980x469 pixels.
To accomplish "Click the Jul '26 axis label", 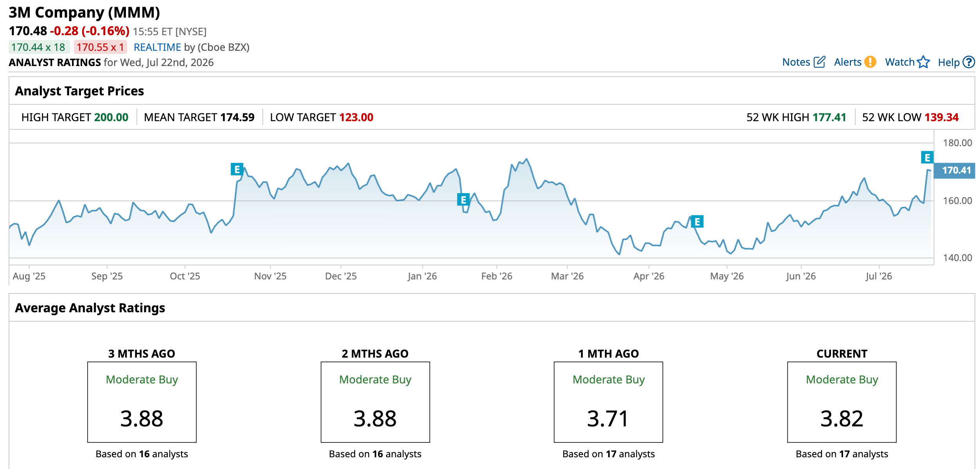I will pos(879,276).
